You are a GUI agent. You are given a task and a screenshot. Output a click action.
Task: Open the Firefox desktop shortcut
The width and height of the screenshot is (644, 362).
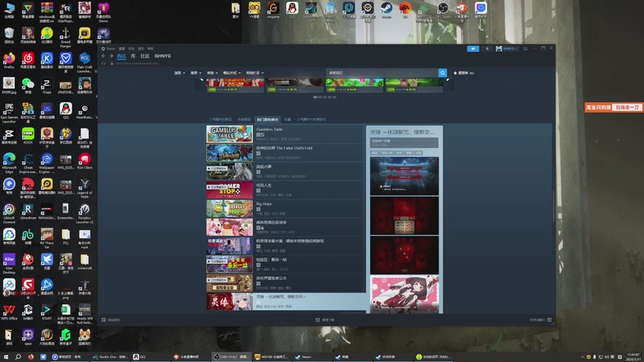click(9, 61)
